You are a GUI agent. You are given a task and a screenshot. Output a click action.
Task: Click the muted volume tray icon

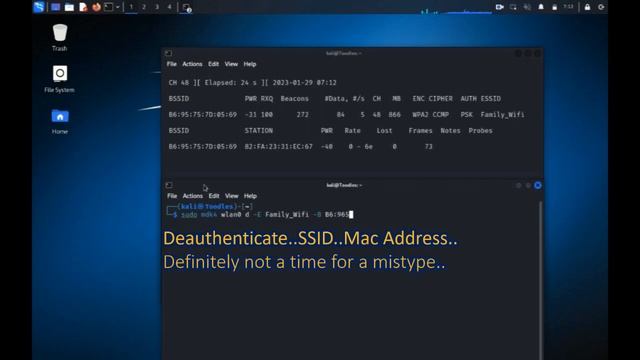(527, 7)
